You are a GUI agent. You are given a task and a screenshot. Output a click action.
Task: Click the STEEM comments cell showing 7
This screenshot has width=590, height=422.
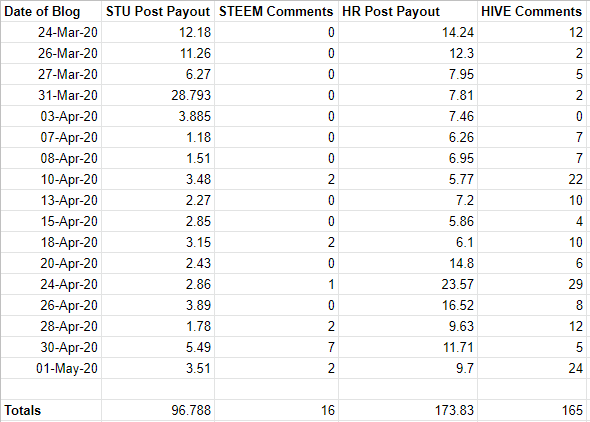tap(276, 347)
